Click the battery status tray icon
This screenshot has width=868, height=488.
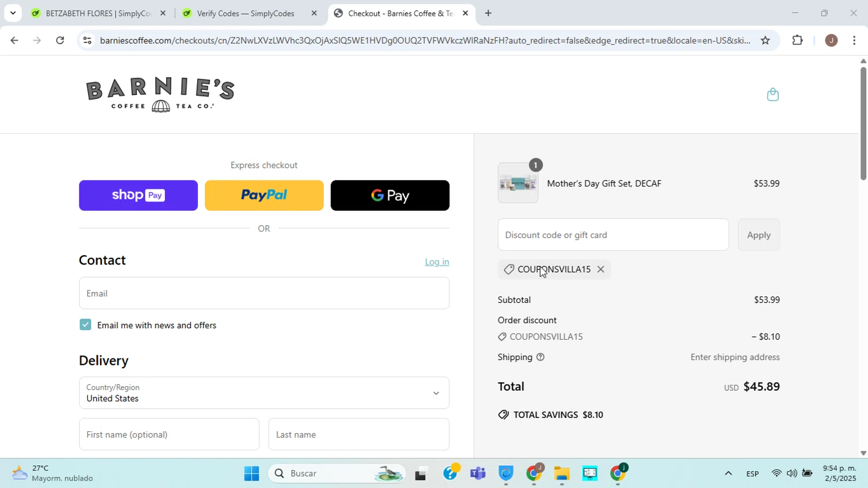[x=807, y=474]
